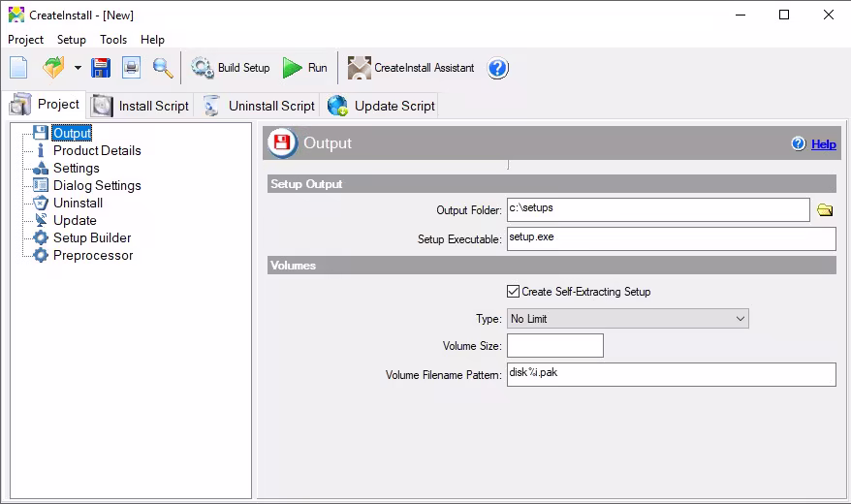Close the CreateInstall window

pos(828,16)
